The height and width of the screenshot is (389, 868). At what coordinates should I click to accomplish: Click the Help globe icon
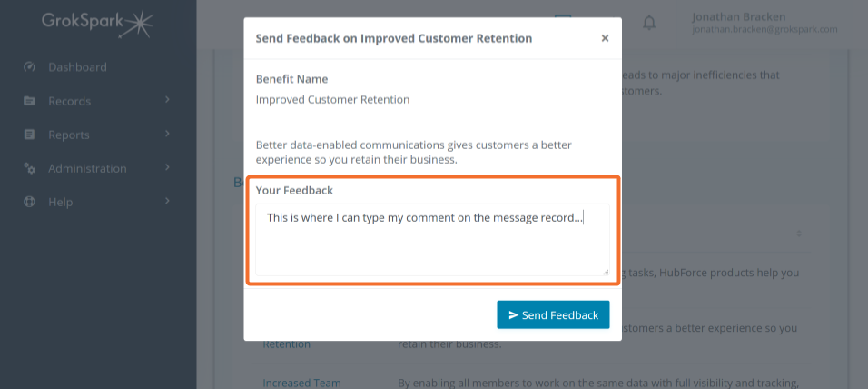(29, 203)
